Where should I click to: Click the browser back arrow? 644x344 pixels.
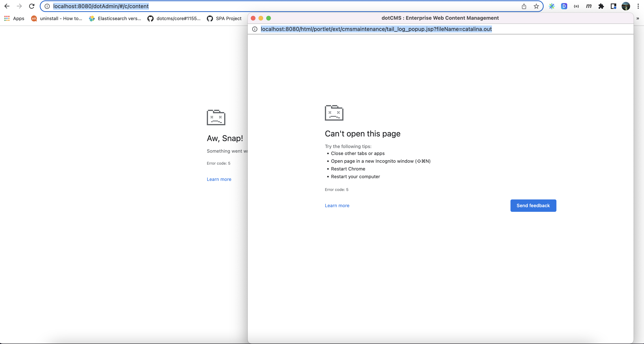(7, 6)
